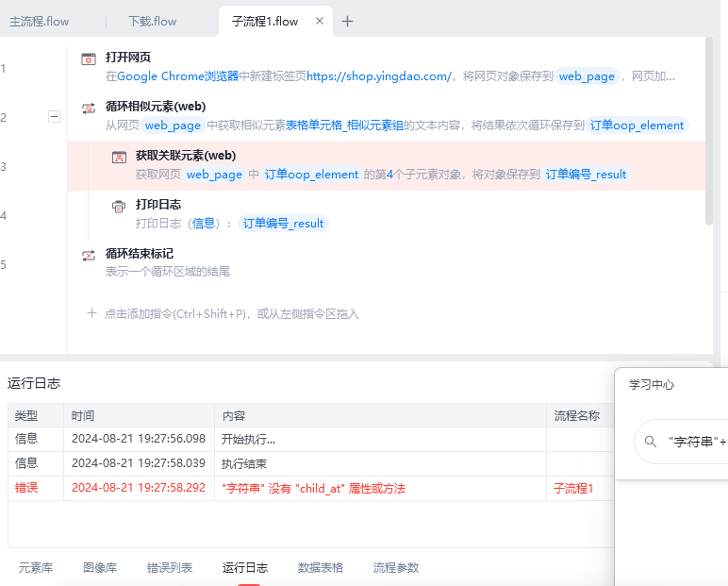Click timestamp 2024-08-21 19:27:56.098
Viewport: 728px width, 586px height.
click(x=139, y=439)
